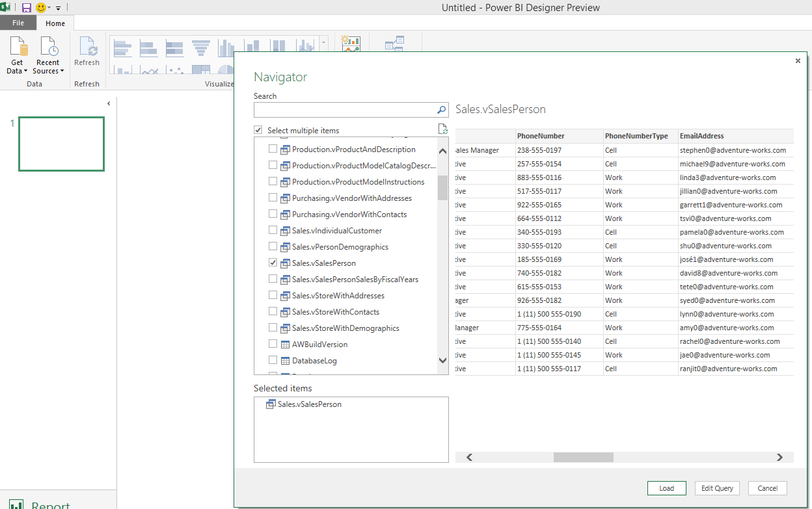
Task: Open the dropdown arrow next to smiley
Action: (x=49, y=8)
